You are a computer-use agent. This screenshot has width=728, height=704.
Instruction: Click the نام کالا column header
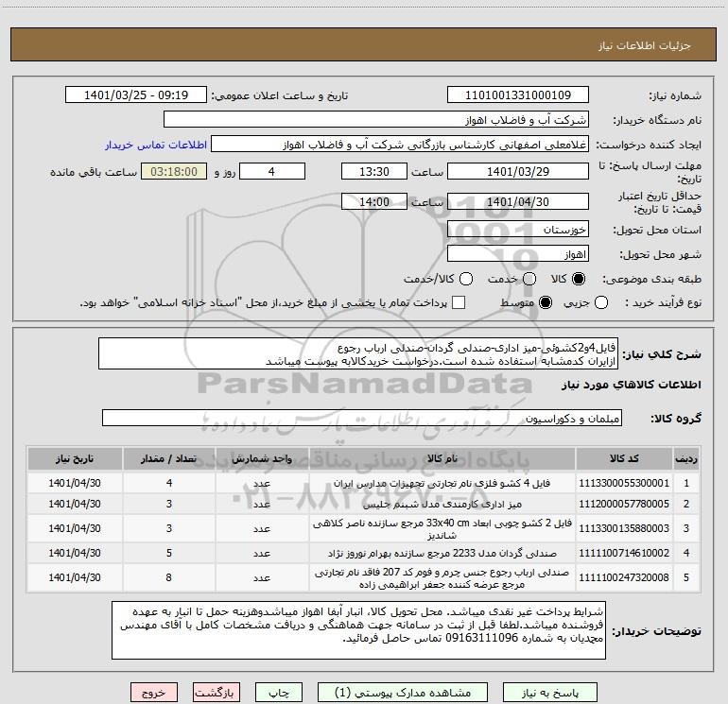tap(442, 459)
